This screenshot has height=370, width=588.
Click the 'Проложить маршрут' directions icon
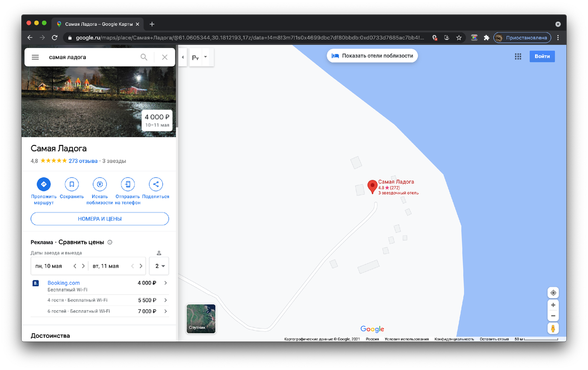(x=44, y=184)
